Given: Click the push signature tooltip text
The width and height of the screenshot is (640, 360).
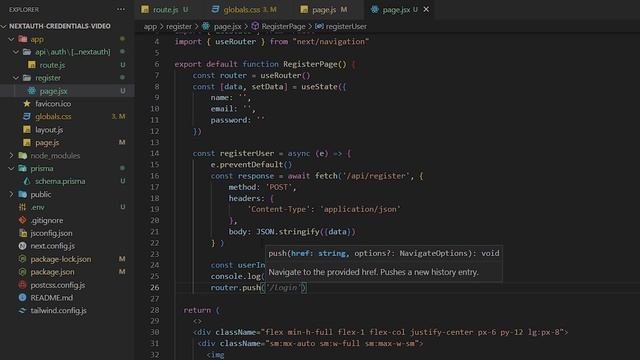Looking at the screenshot, I should point(384,253).
